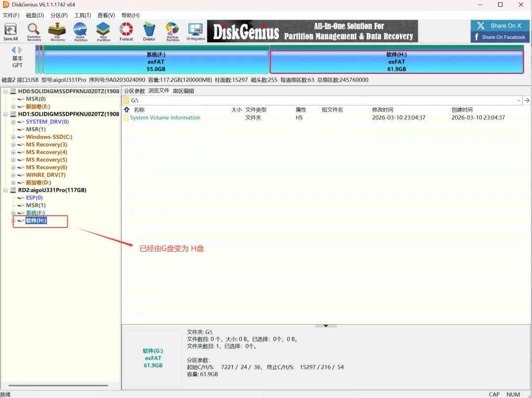Viewport: 532px width, 398px height.
Task: Start Quick Partition tool
Action: point(80,32)
